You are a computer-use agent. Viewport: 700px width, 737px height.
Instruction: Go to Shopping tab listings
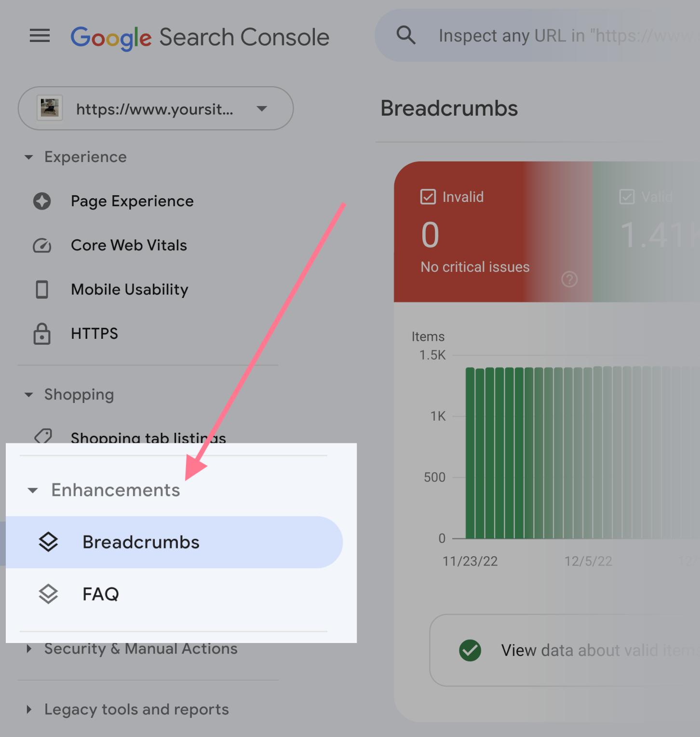pos(148,437)
